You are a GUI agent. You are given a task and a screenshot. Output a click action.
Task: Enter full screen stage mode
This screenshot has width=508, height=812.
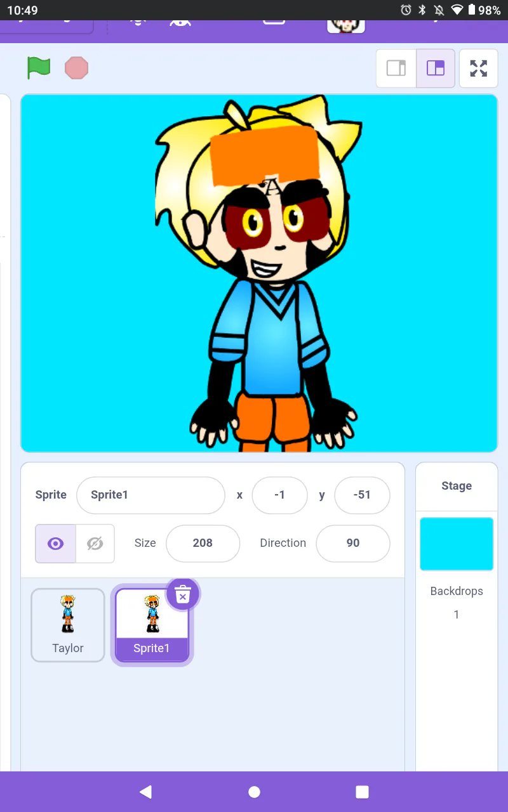pos(479,68)
